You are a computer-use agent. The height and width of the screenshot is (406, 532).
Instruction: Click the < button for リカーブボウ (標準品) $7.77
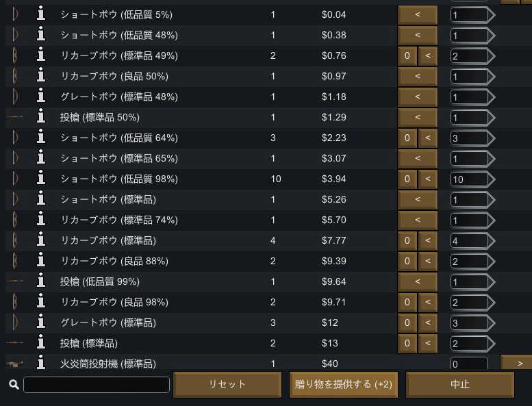pos(428,240)
